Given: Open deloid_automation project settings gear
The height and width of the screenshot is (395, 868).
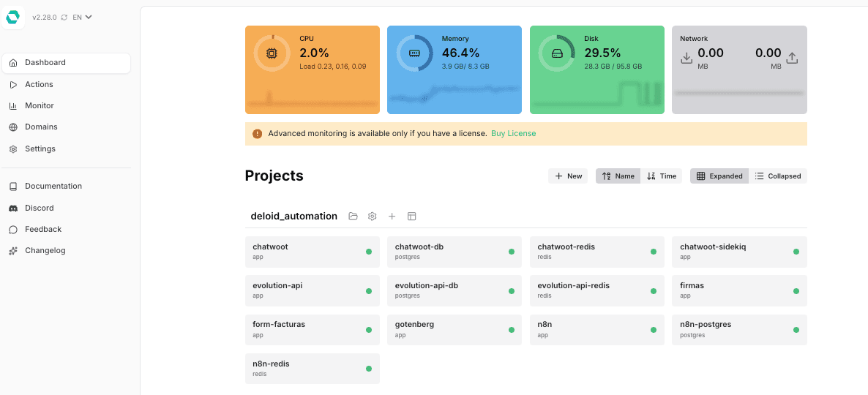Looking at the screenshot, I should [373, 217].
